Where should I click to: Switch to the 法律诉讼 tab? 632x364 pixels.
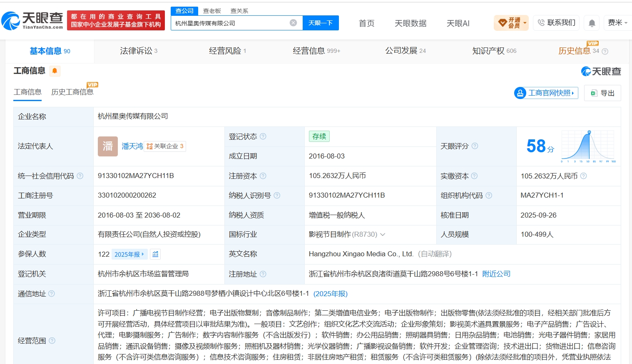tap(139, 51)
